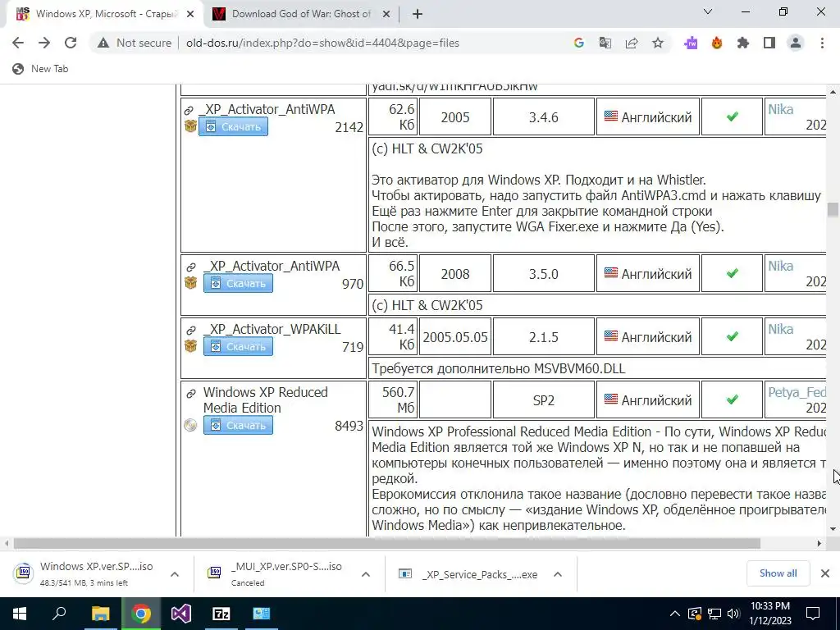Open Petya_Fed uploader profile link
Screen dimensions: 840x630
(797, 393)
